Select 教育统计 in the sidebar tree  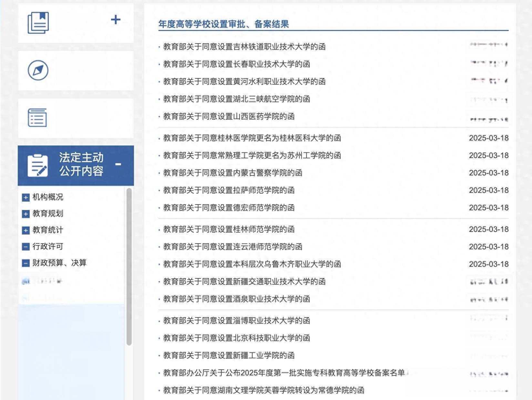point(48,230)
